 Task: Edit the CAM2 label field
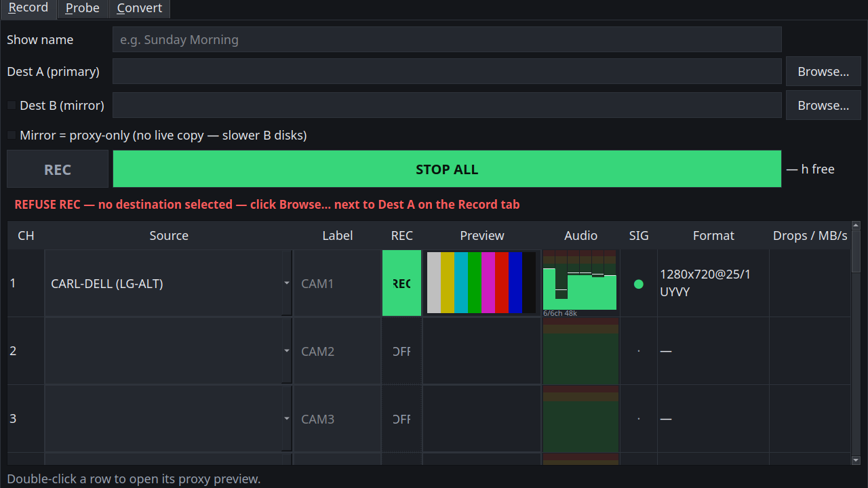(x=337, y=351)
